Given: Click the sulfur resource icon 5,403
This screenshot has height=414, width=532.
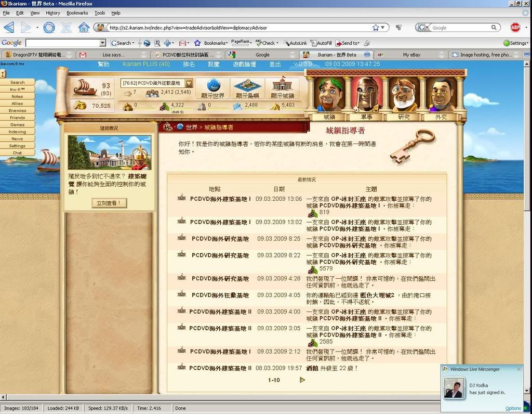Looking at the screenshot, I should (275, 107).
